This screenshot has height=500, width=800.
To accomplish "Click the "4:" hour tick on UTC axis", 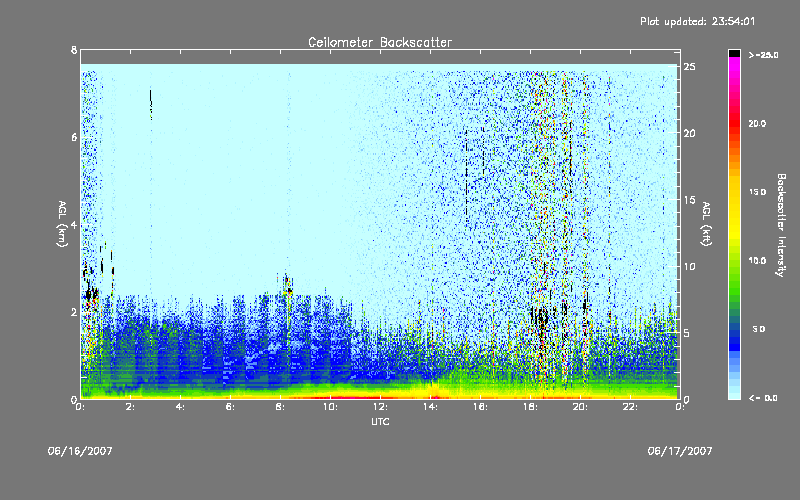I will point(180,407).
